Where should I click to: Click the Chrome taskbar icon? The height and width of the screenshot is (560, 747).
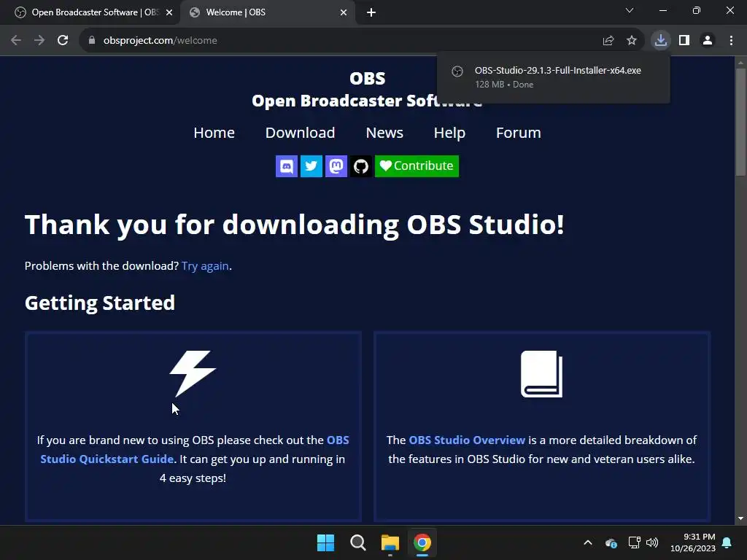[x=422, y=542]
